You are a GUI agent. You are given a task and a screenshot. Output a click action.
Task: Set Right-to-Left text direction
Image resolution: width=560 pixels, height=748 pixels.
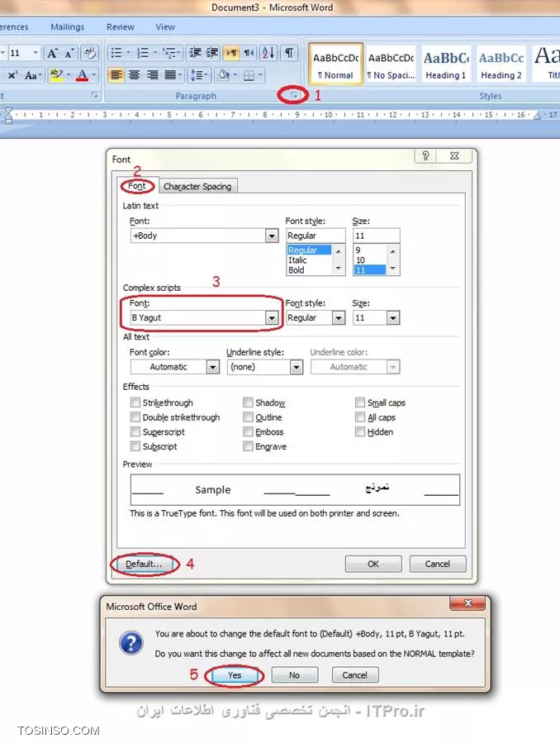249,53
